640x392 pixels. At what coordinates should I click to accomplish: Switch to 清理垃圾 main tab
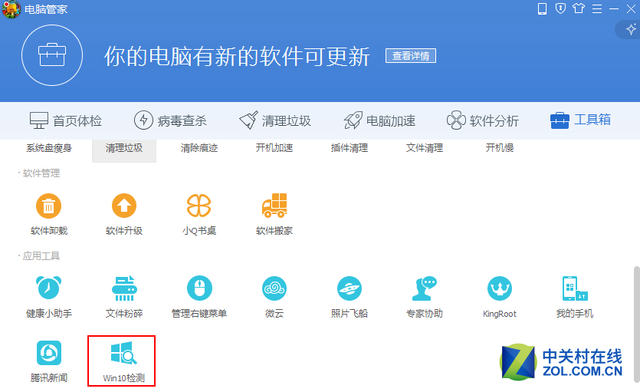[275, 120]
